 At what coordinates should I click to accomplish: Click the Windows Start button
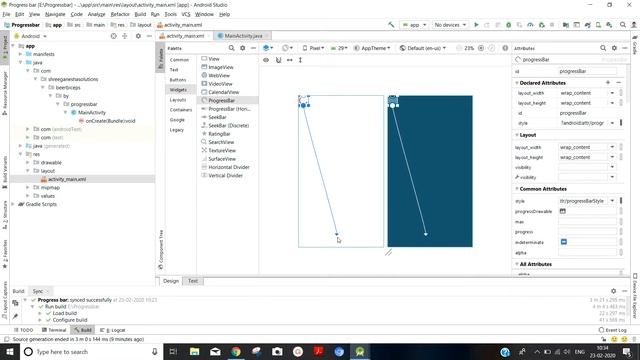tap(9, 351)
